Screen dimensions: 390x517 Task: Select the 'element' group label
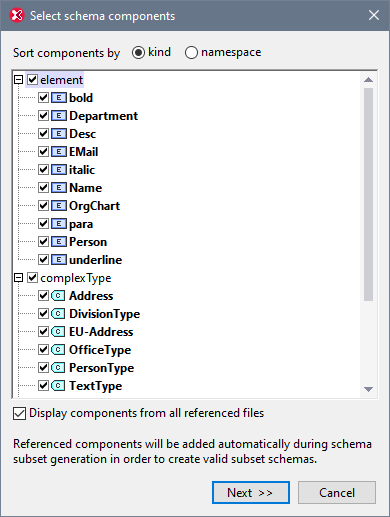tap(61, 80)
